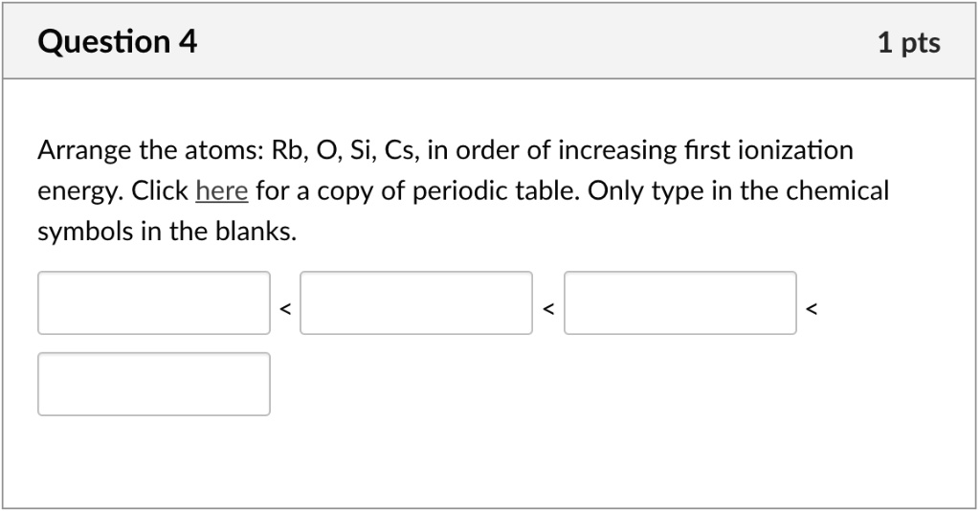
Task: Click the "Question 4" heading
Action: 118,43
